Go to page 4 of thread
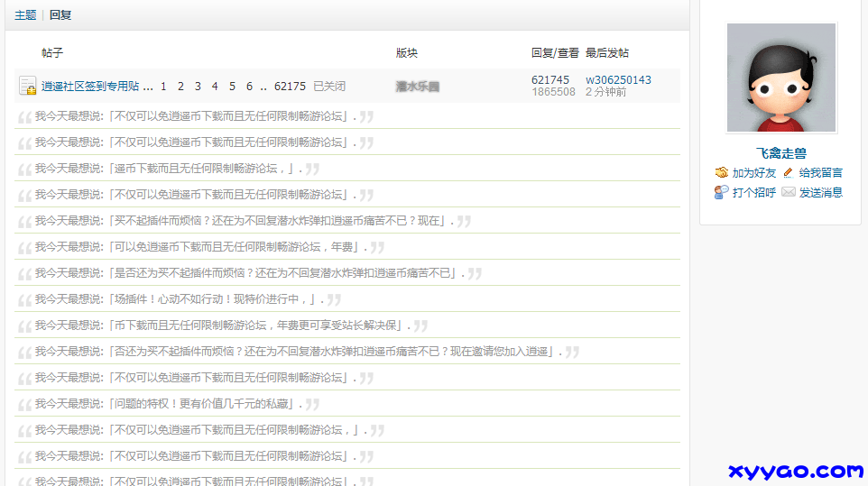This screenshot has width=868, height=486. coord(215,87)
